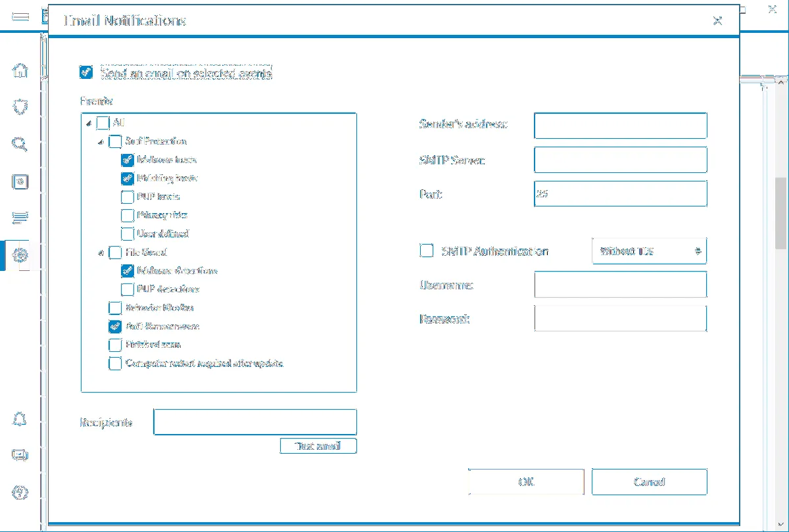The height and width of the screenshot is (532, 789).
Task: Open the Quarantine safe icon in sidebar
Action: tap(20, 181)
